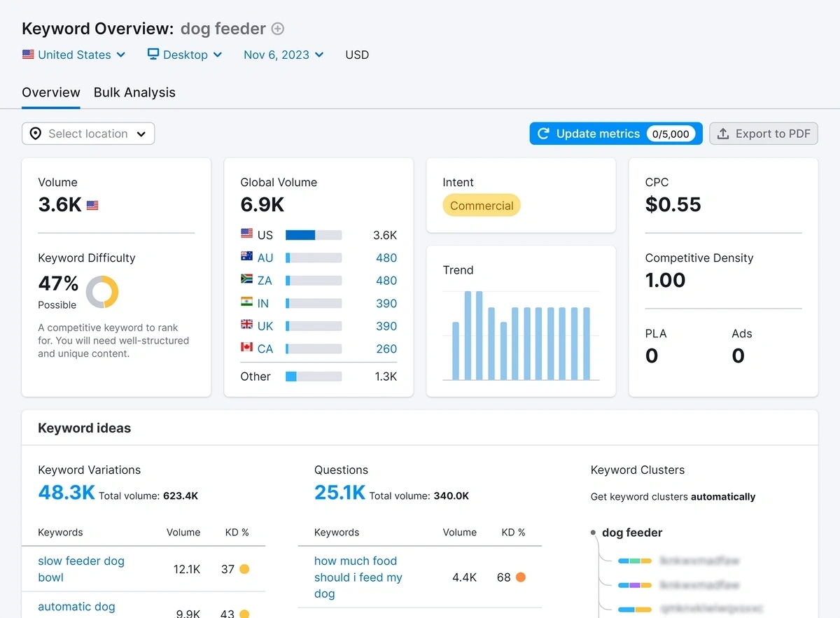The image size is (840, 618).
Task: Click the Canada flag icon
Action: (x=246, y=348)
